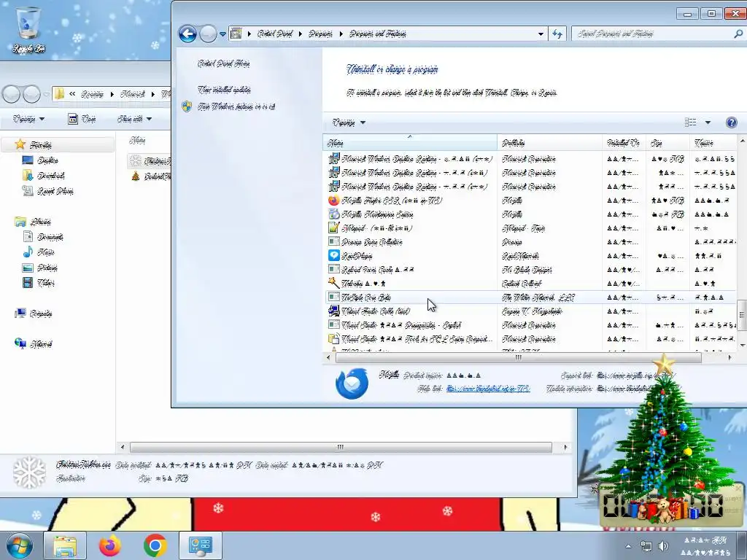Image resolution: width=747 pixels, height=560 pixels.
Task: Open the Organize menu in Explorer window
Action: tap(28, 119)
